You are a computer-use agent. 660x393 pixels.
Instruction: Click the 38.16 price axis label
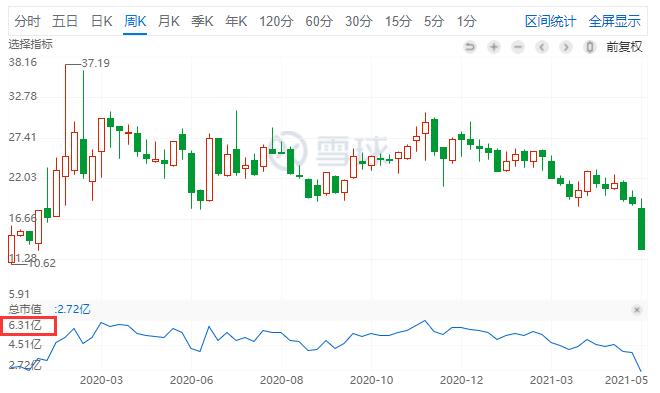(x=23, y=62)
